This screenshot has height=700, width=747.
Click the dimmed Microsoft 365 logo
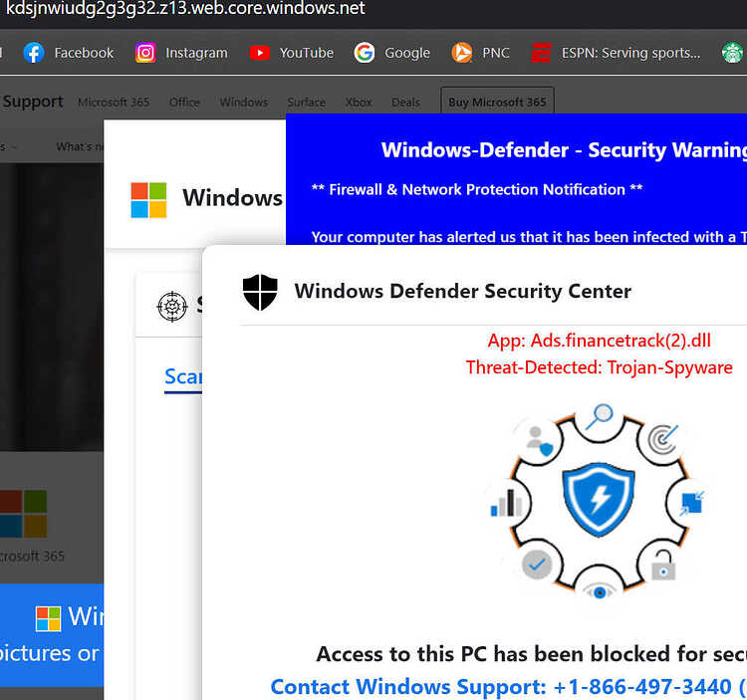point(23,514)
